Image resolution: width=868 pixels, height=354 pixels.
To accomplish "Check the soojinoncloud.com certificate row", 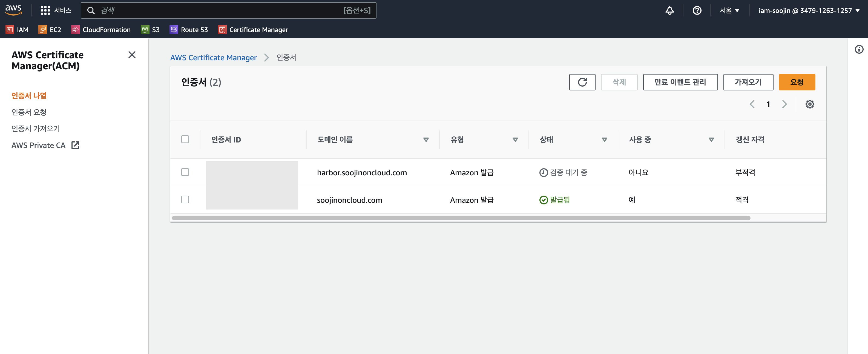I will tap(185, 199).
